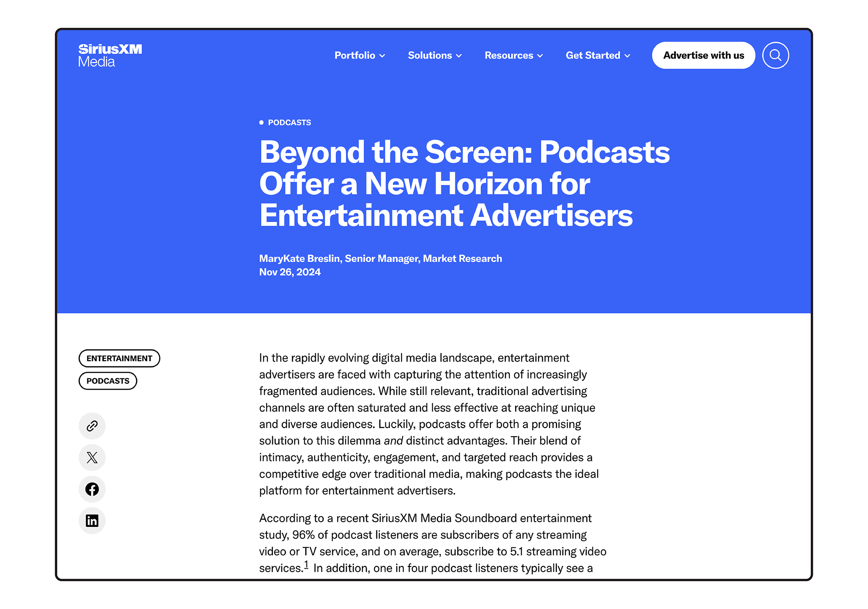Open the PODCASTS category above the headline
868x609 pixels.
289,122
